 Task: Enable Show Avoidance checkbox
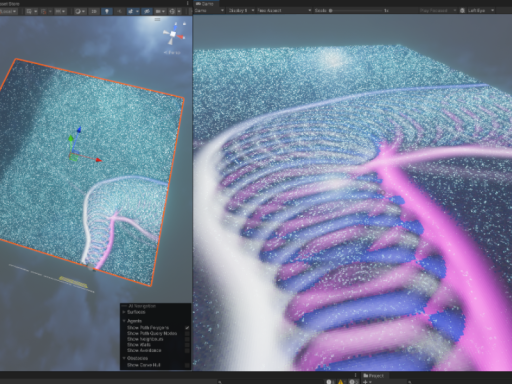(187, 350)
